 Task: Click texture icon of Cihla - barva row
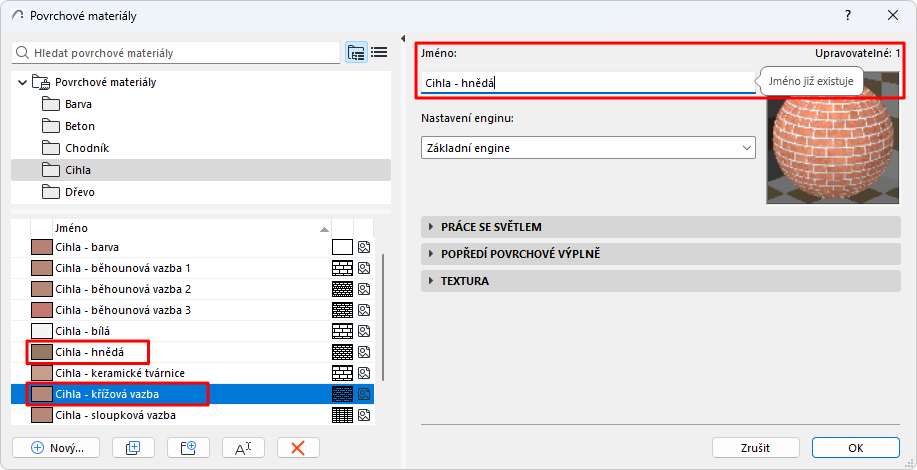pyautogui.click(x=365, y=247)
